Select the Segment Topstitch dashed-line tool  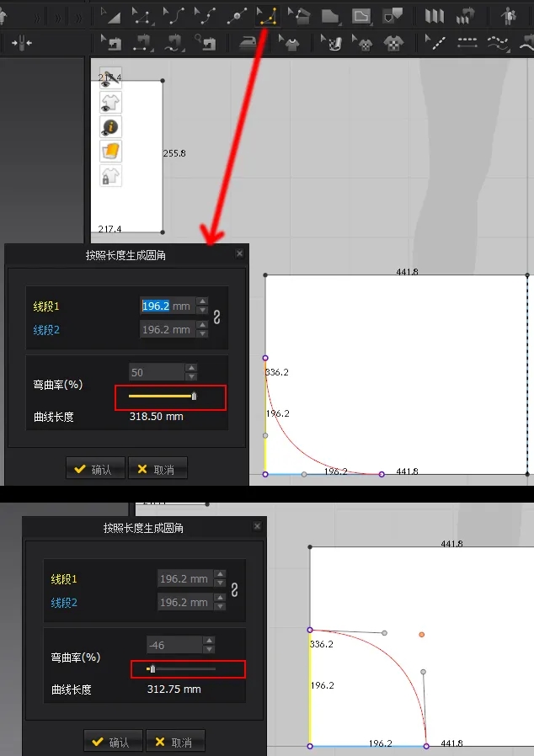coord(467,43)
